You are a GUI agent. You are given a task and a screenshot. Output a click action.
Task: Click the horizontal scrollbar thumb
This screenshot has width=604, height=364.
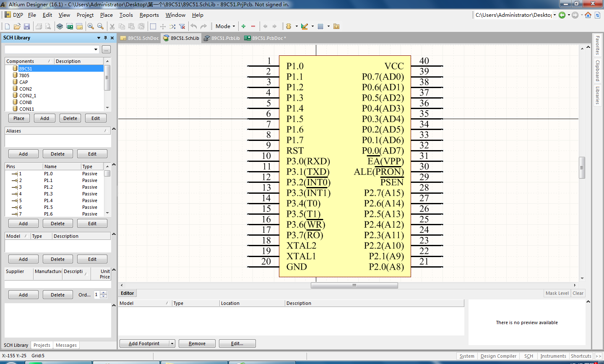(354, 285)
